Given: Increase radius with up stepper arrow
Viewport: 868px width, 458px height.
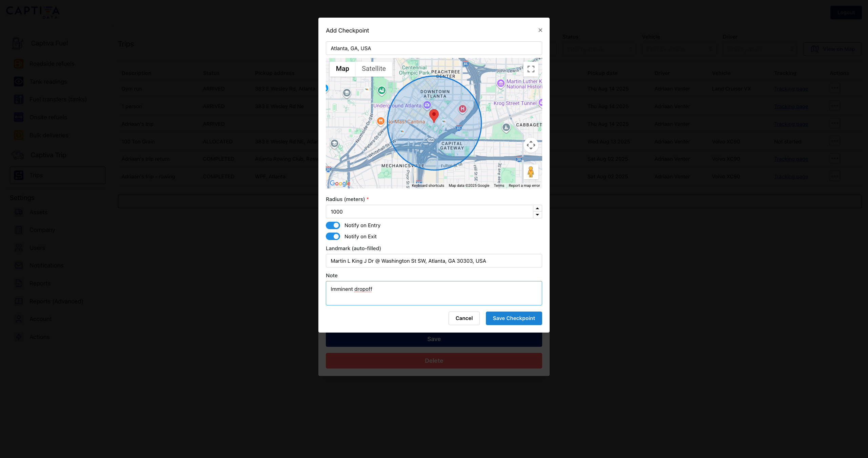Looking at the screenshot, I should tap(537, 208).
